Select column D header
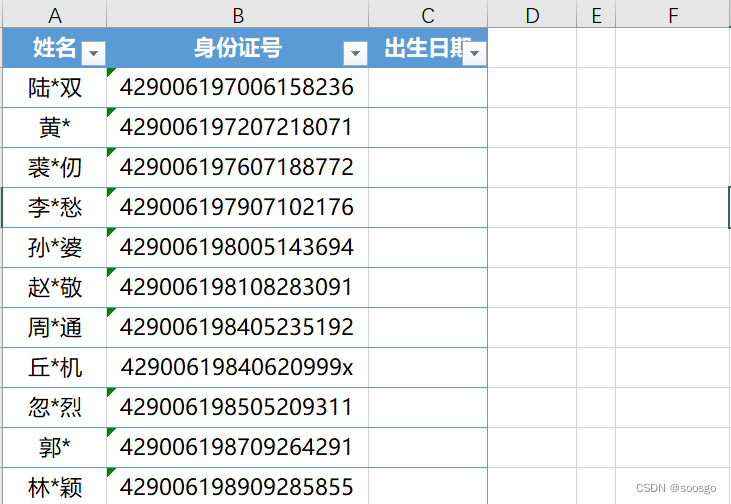 coord(532,15)
